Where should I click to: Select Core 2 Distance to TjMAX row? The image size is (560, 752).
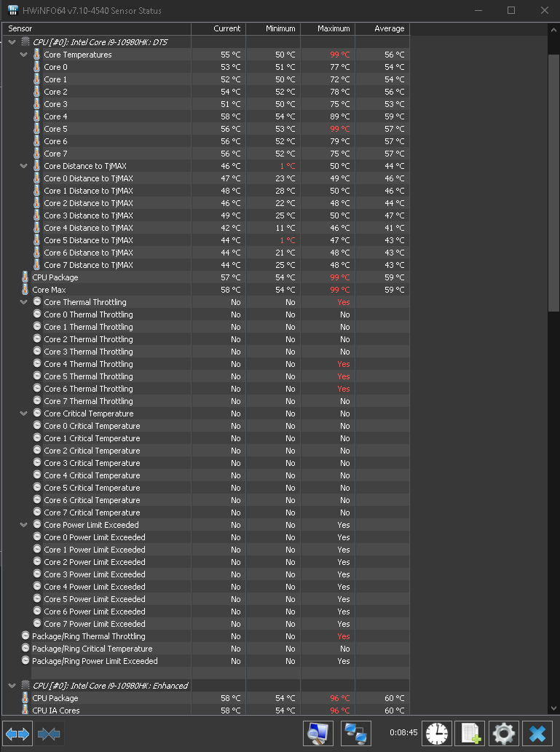(x=206, y=203)
